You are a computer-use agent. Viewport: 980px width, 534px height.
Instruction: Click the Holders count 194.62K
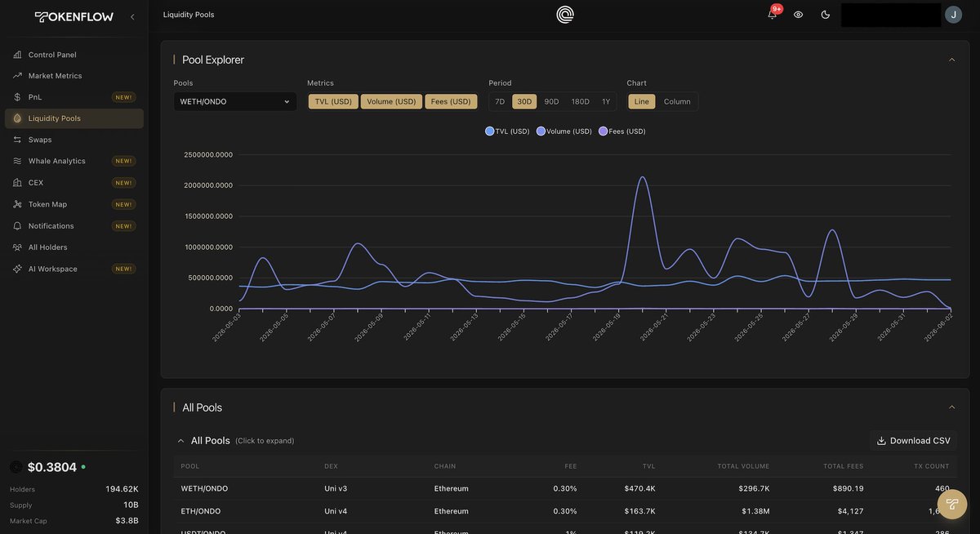(x=122, y=489)
